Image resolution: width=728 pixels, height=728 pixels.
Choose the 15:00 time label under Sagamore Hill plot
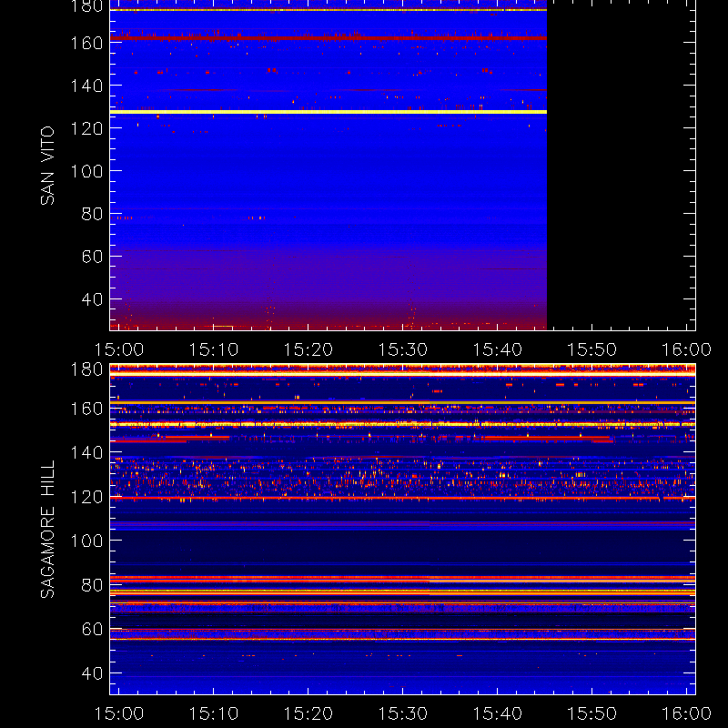pyautogui.click(x=119, y=713)
